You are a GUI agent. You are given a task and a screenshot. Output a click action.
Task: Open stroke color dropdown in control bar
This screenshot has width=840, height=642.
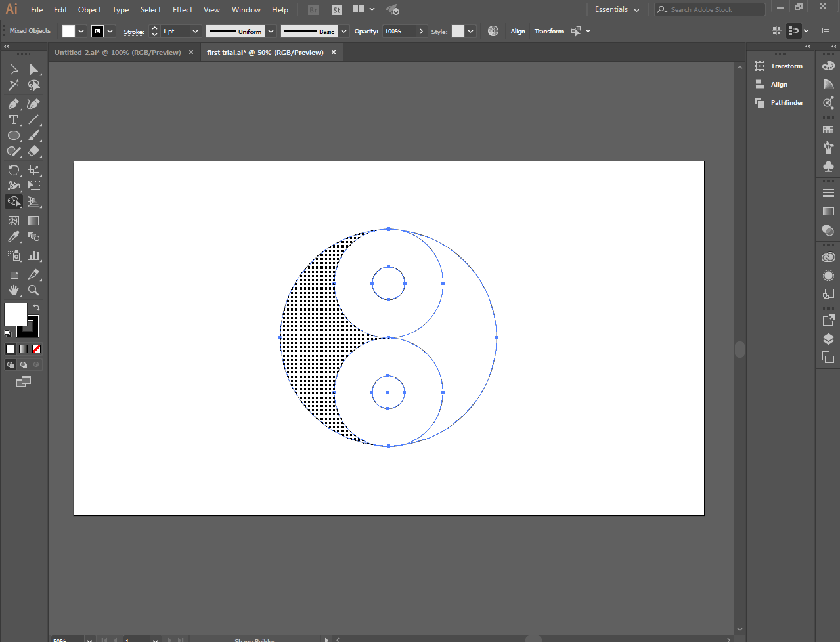pos(110,31)
